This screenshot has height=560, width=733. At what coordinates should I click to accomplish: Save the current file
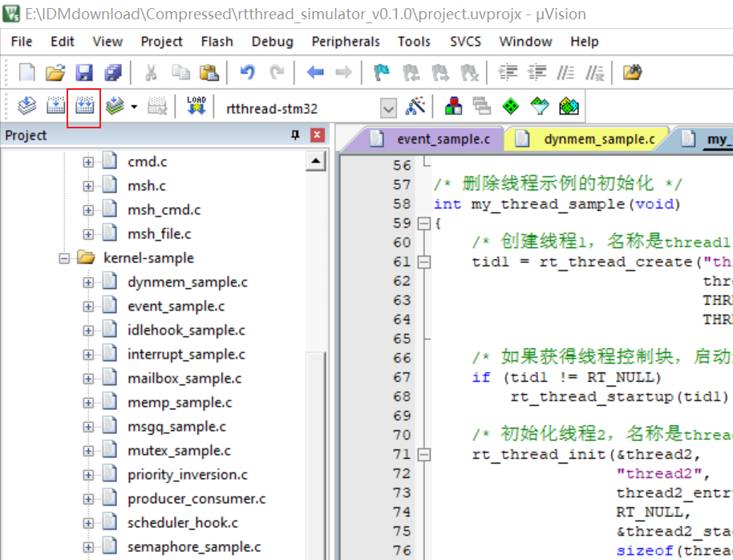coord(84,72)
